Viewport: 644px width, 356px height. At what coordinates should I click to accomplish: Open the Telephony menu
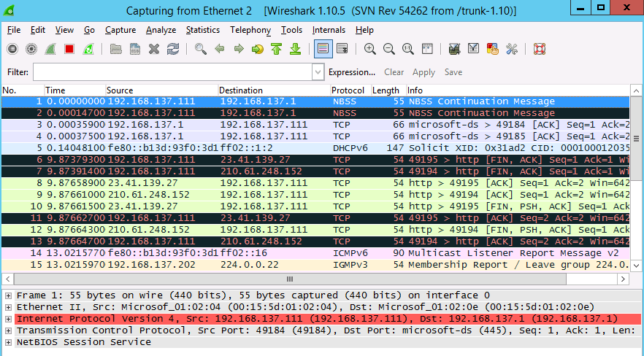[x=250, y=30]
